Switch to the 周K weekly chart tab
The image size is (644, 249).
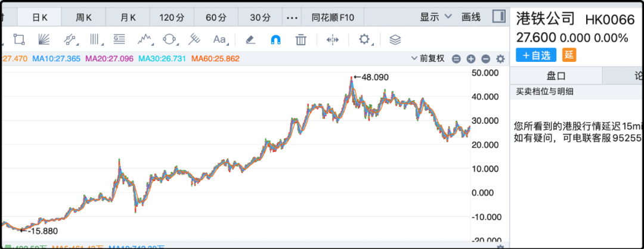pos(83,17)
